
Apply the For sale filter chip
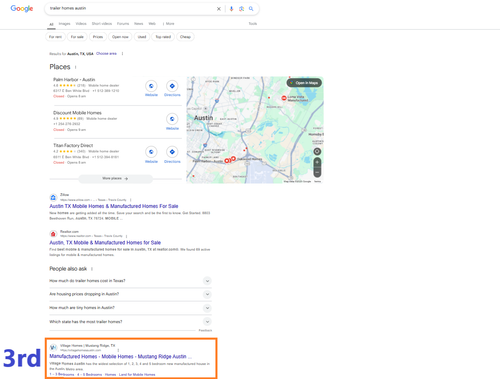[77, 37]
